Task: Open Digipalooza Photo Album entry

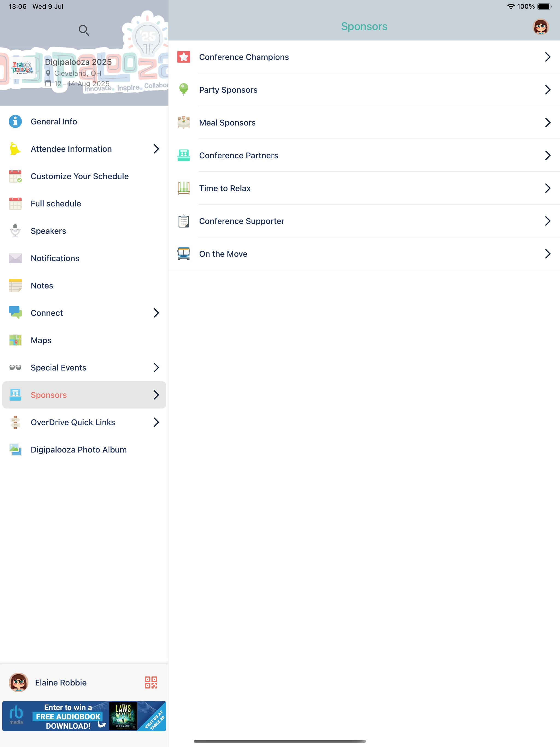Action: pyautogui.click(x=84, y=450)
